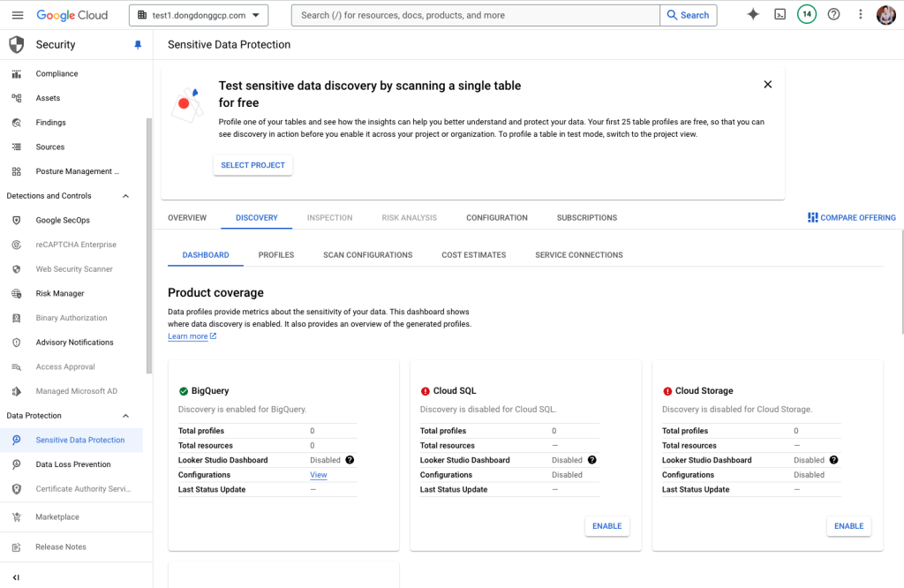Click the BigQuery card title
The image size is (904, 588).
tap(210, 391)
